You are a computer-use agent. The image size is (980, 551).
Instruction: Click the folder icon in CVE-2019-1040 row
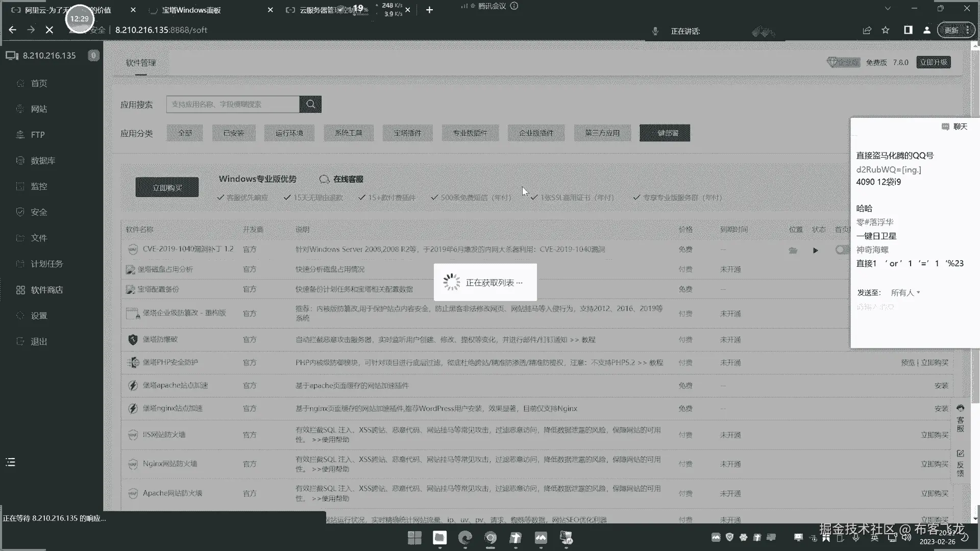[x=793, y=251]
